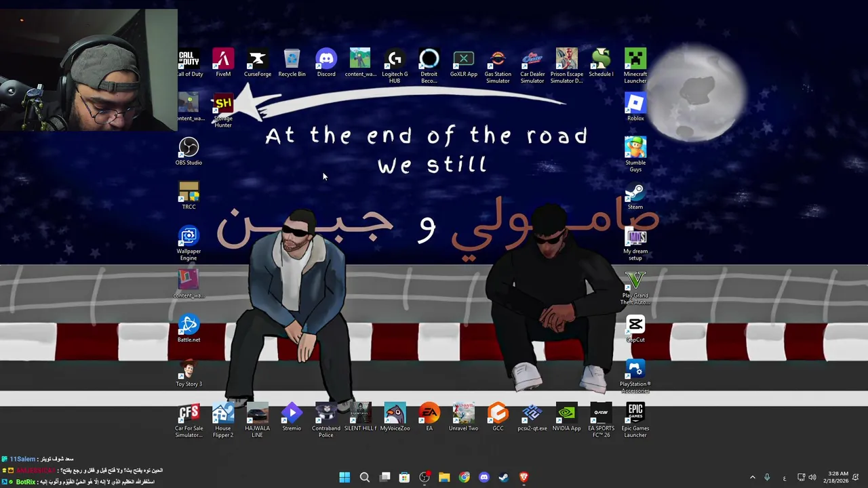Open the Prison Escape Simulator shortcut
The width and height of the screenshot is (868, 488).
click(567, 66)
